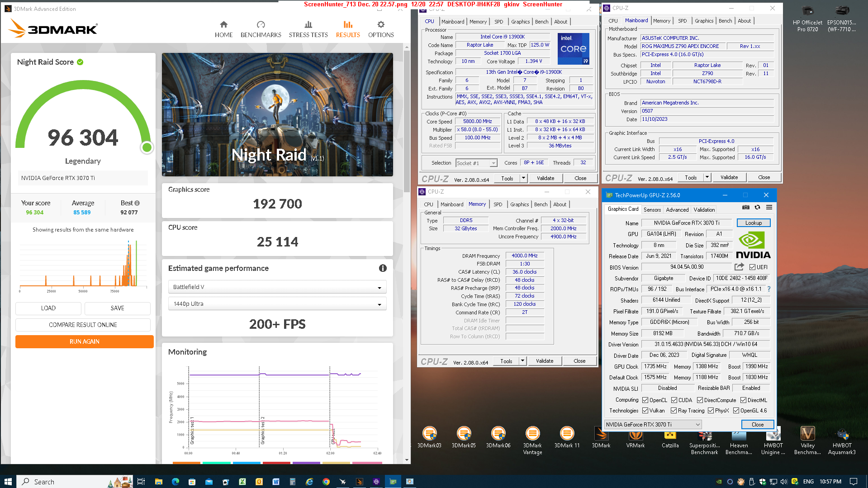Click COMPARE RESULT ONLINE button
Viewport: 868px width, 488px height.
(x=83, y=325)
